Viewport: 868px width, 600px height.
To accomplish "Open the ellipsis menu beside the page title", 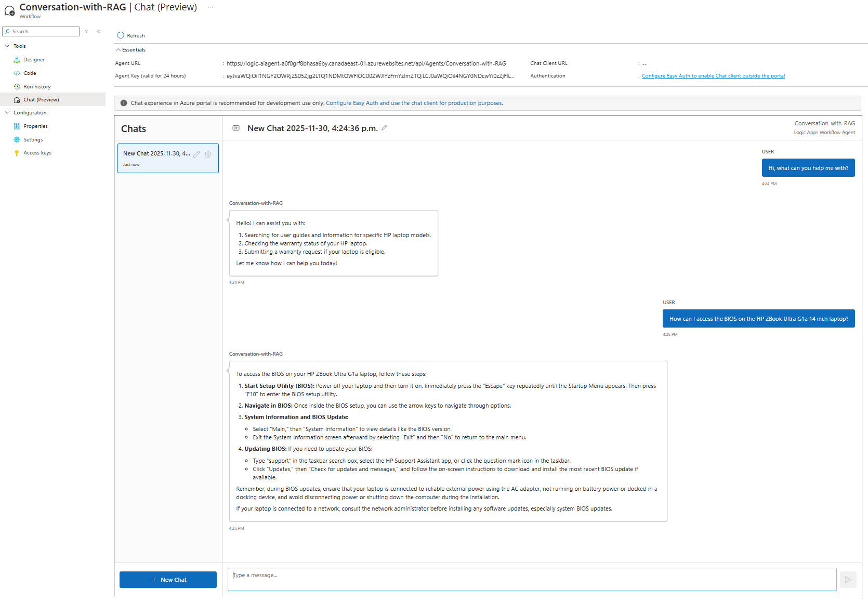I will (210, 7).
